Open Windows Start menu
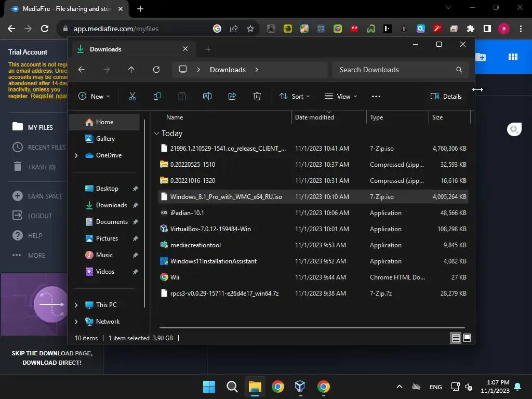The height and width of the screenshot is (399, 532). tap(209, 387)
